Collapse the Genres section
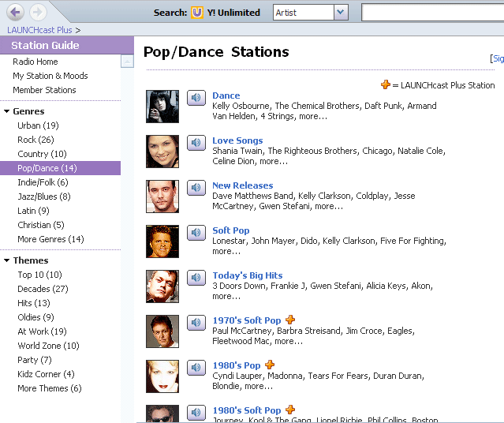Image resolution: width=504 pixels, height=423 pixels. tap(6, 111)
